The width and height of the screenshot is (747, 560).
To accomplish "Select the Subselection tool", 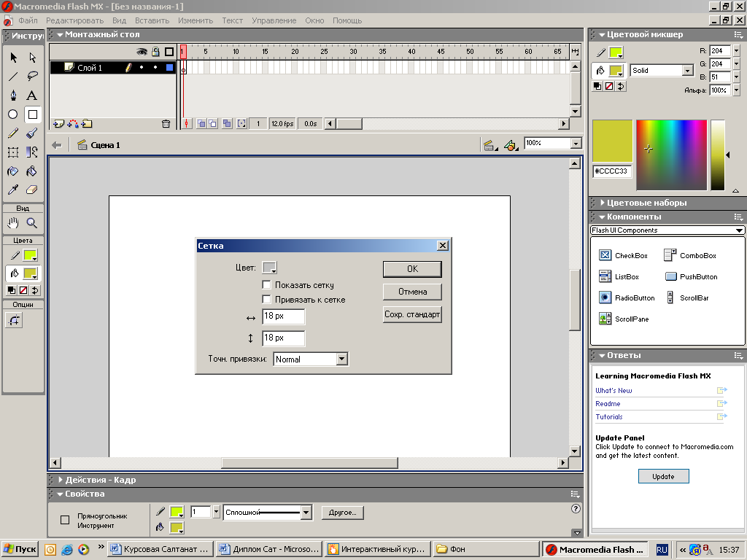I will click(x=32, y=58).
